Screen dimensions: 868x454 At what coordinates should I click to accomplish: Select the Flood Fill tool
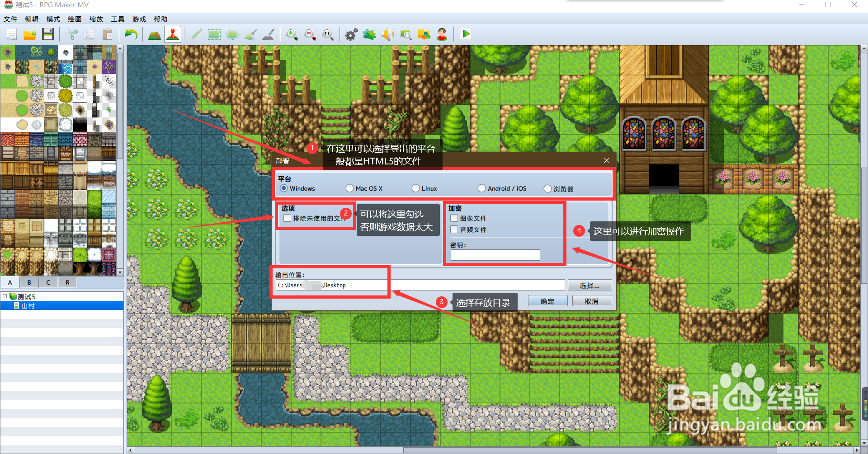(250, 34)
